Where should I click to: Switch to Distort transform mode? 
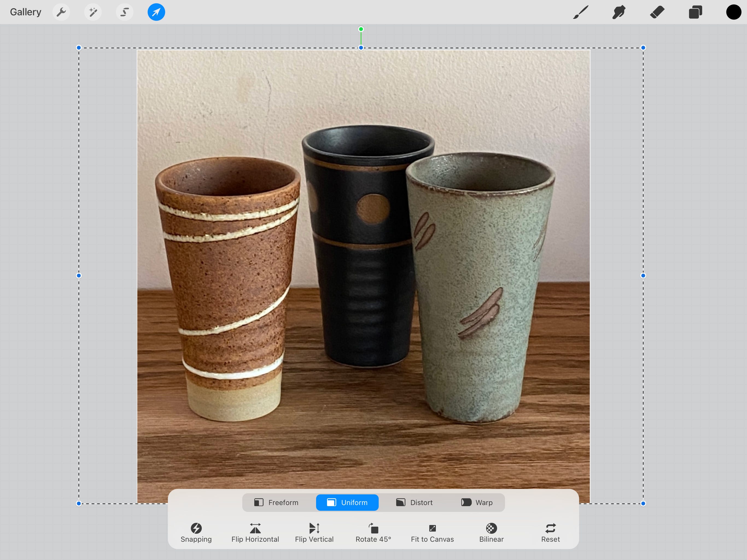pyautogui.click(x=414, y=503)
